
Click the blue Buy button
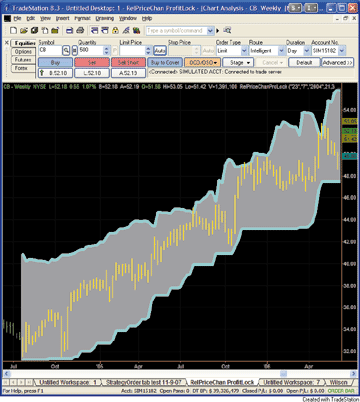[x=55, y=62]
